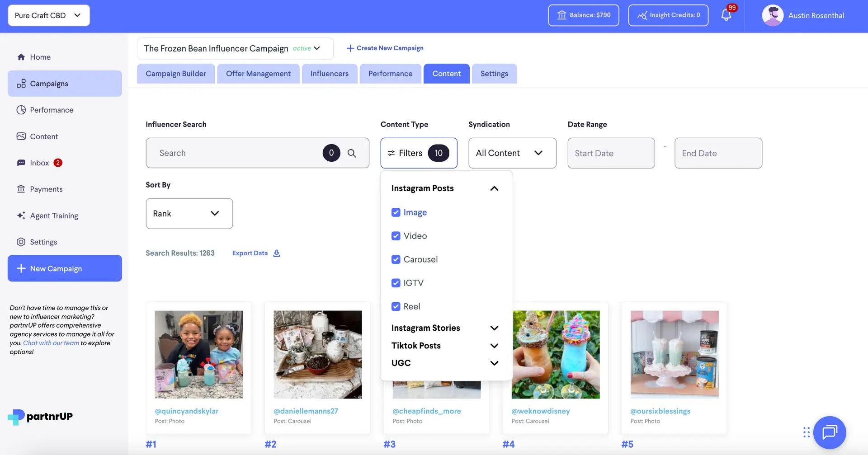868x455 pixels.
Task: Collapse the Instagram Posts filter section
Action: tap(494, 188)
